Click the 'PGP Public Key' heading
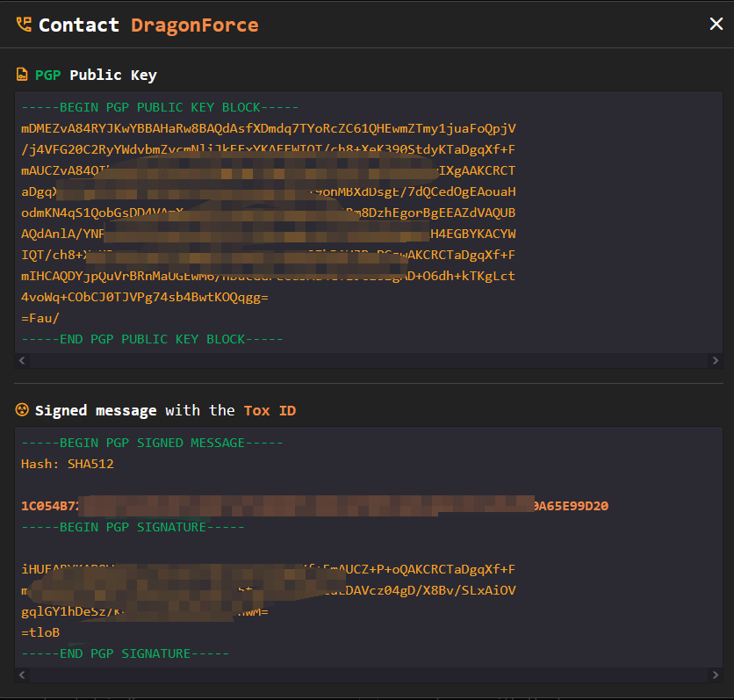Viewport: 734px width, 700px height. pos(96,75)
